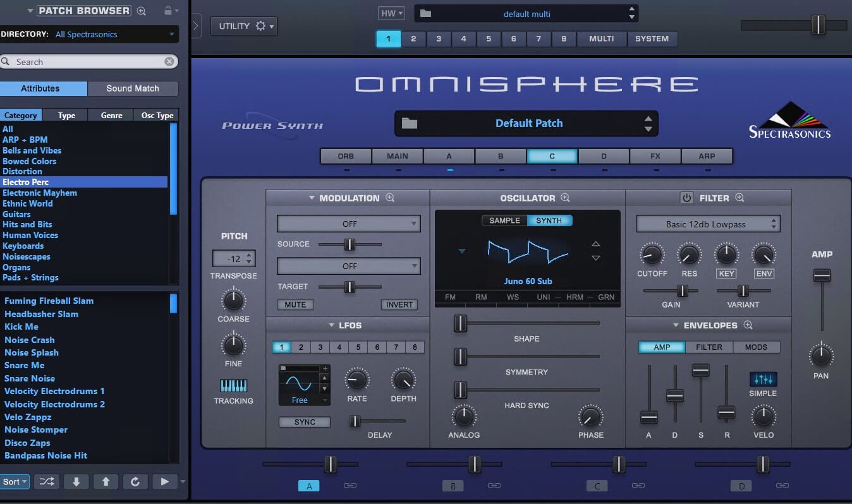Click the SHAPE slider handle
852x504 pixels.
[x=461, y=323]
